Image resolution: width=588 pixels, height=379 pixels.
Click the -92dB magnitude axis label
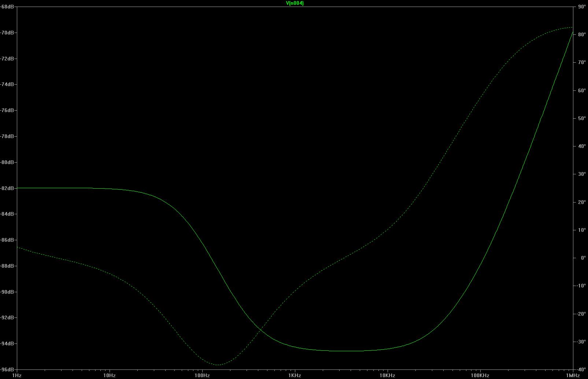pyautogui.click(x=7, y=318)
